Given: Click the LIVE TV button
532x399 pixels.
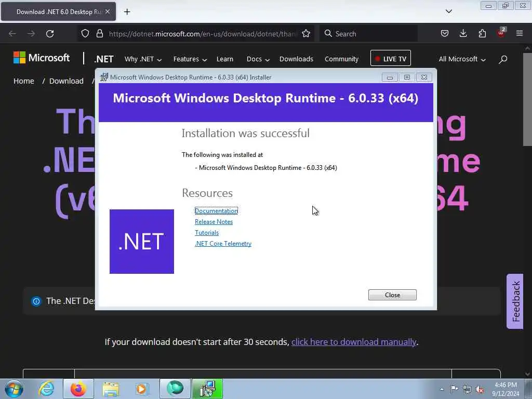Looking at the screenshot, I should 391,58.
